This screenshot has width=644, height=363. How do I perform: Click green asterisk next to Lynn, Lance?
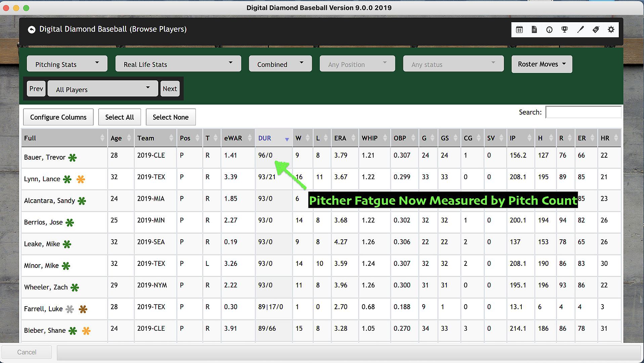[67, 179]
